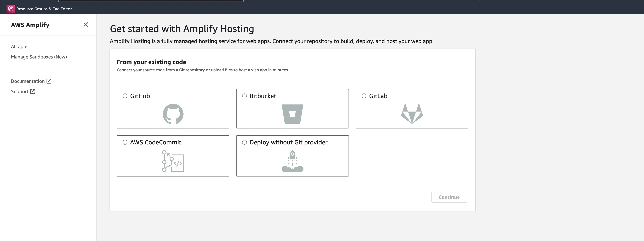The image size is (644, 241).
Task: Click 'From your existing code' heading
Action: [x=151, y=62]
